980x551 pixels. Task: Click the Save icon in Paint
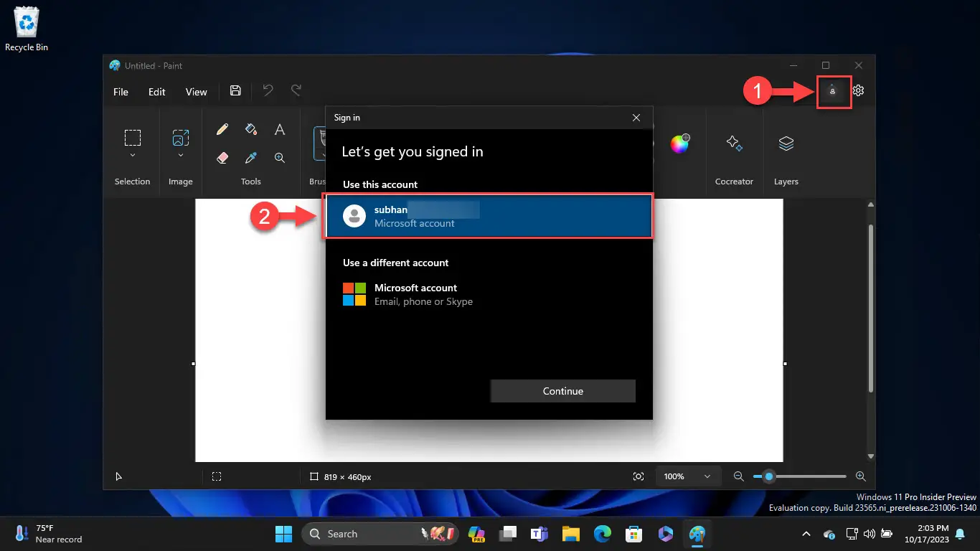235,91
